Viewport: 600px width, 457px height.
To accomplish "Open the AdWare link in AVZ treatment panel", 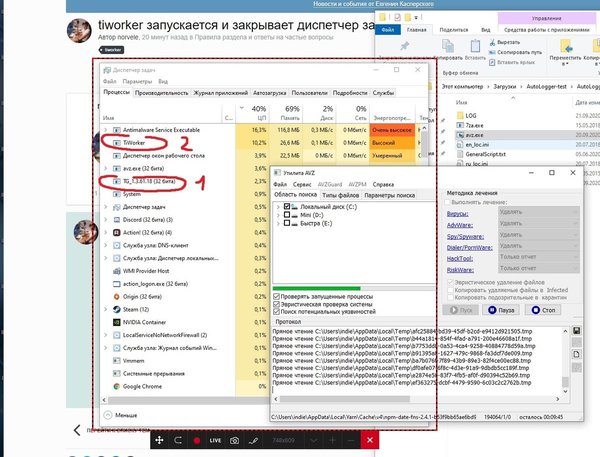I will (460, 225).
